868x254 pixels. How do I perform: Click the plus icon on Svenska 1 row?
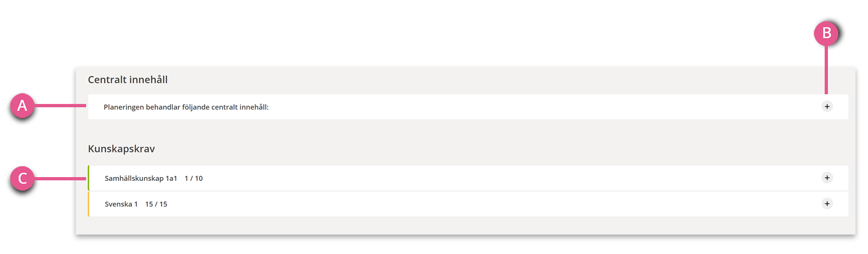click(x=827, y=204)
